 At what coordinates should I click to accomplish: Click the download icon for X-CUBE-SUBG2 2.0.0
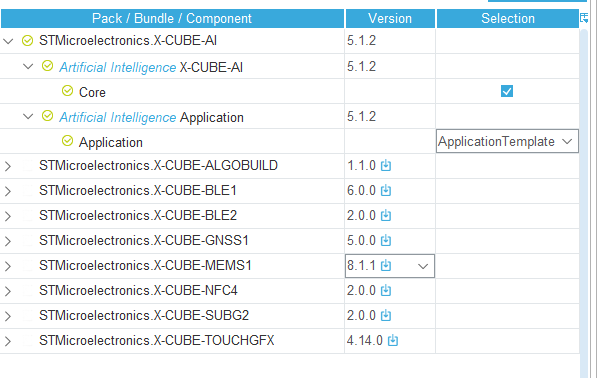pyautogui.click(x=386, y=315)
